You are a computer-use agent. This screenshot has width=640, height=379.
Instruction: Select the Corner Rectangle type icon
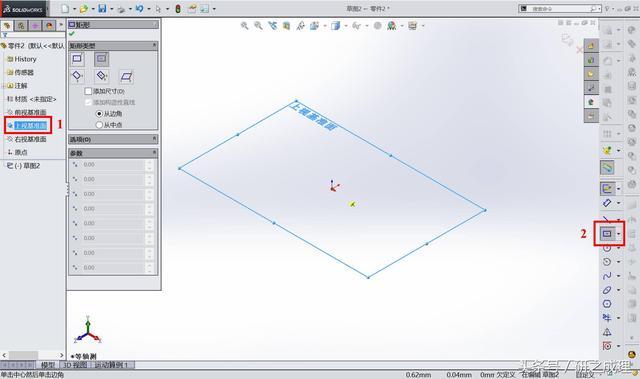[x=77, y=59]
